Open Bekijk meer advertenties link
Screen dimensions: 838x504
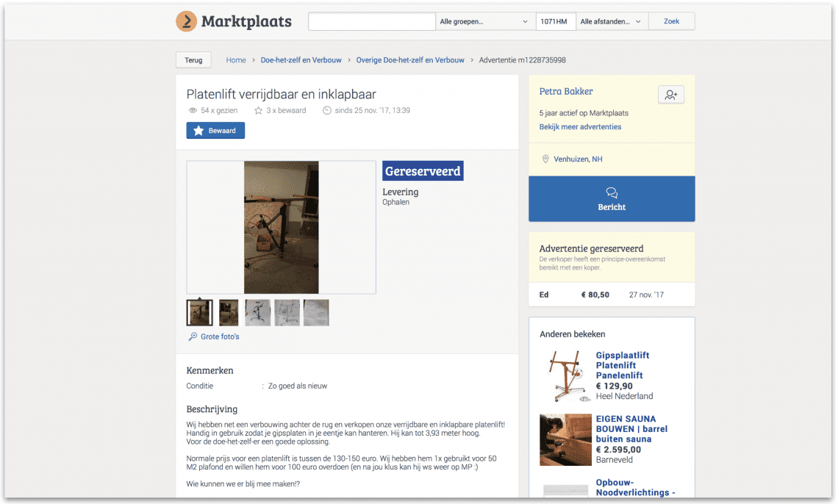pos(580,126)
